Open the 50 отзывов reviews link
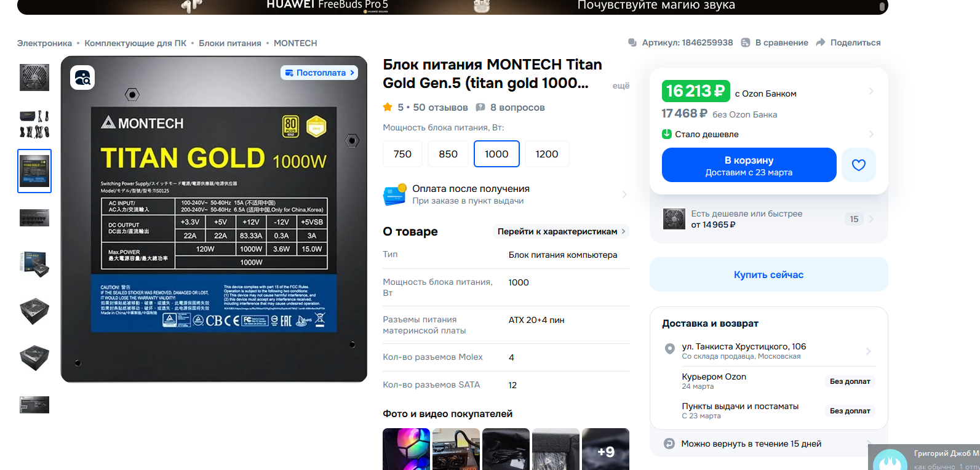Screen dimensions: 980x470 [440, 107]
